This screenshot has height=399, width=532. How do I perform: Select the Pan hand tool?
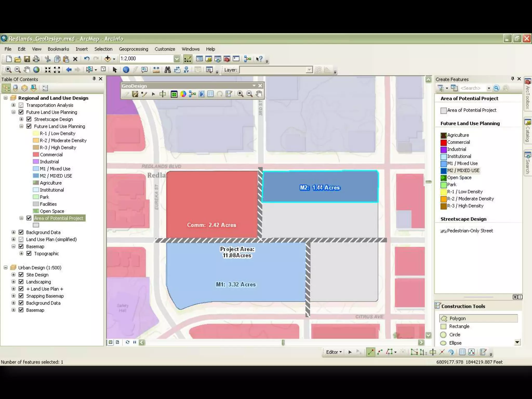[x=27, y=70]
